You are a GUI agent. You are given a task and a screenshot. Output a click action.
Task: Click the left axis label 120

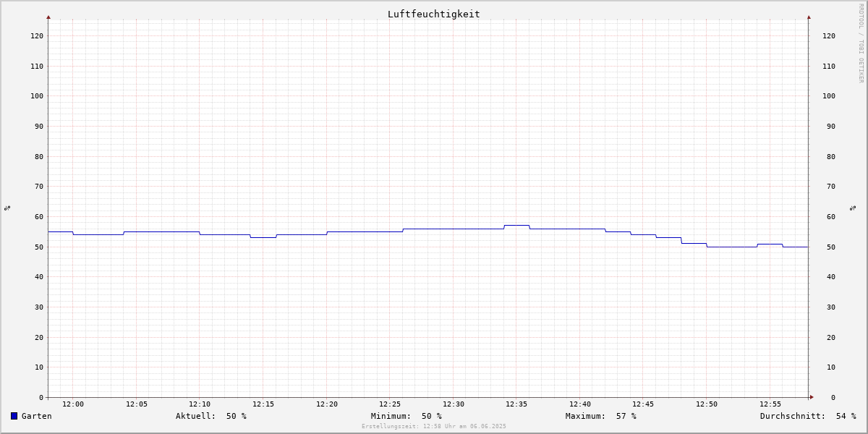tap(37, 35)
